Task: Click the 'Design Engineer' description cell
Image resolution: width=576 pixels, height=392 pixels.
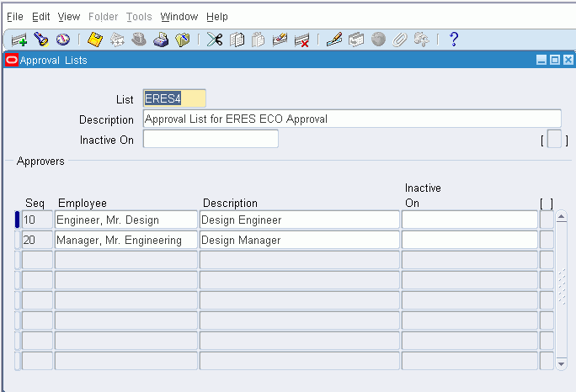Action: coord(300,220)
